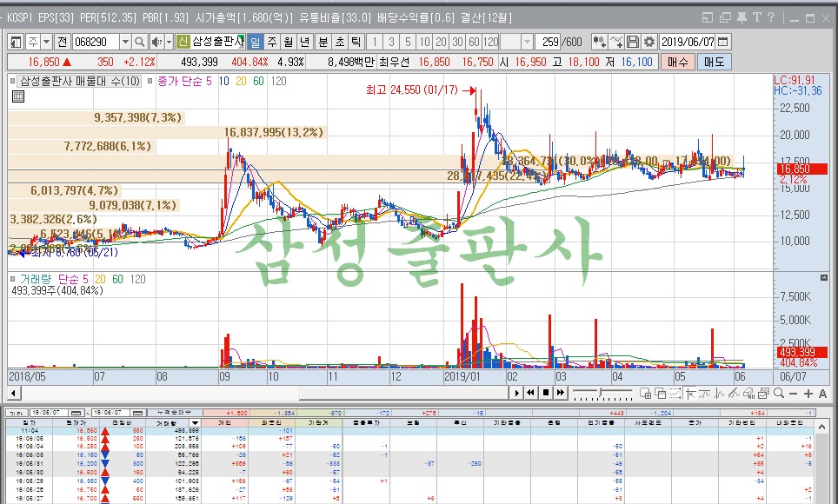This screenshot has height=504, width=838.
Task: Click the bottom toolbar magnifier zoom icon
Action: 779,394
